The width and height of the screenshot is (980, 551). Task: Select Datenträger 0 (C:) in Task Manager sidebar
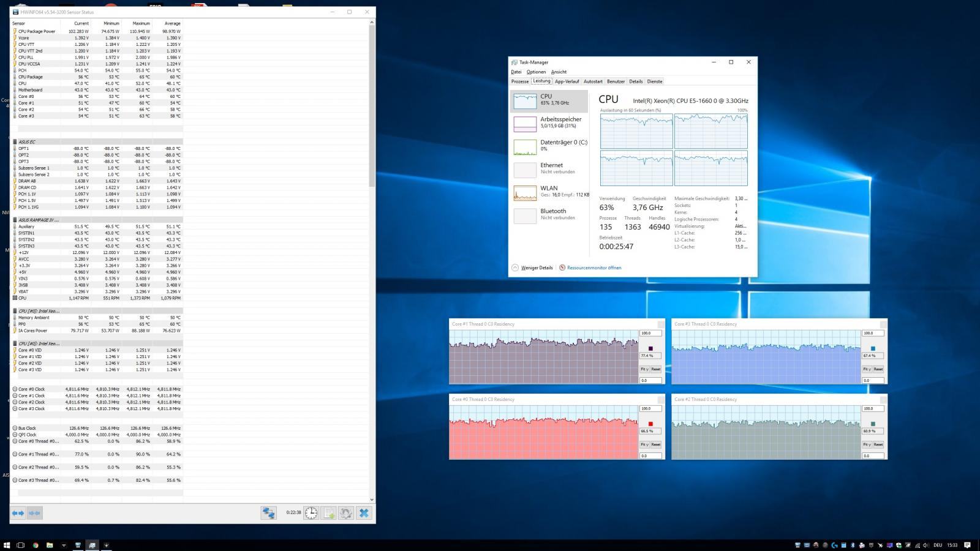[549, 146]
